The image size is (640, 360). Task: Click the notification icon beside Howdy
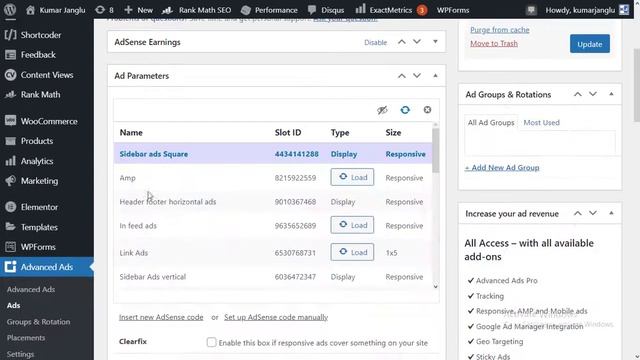point(531,10)
